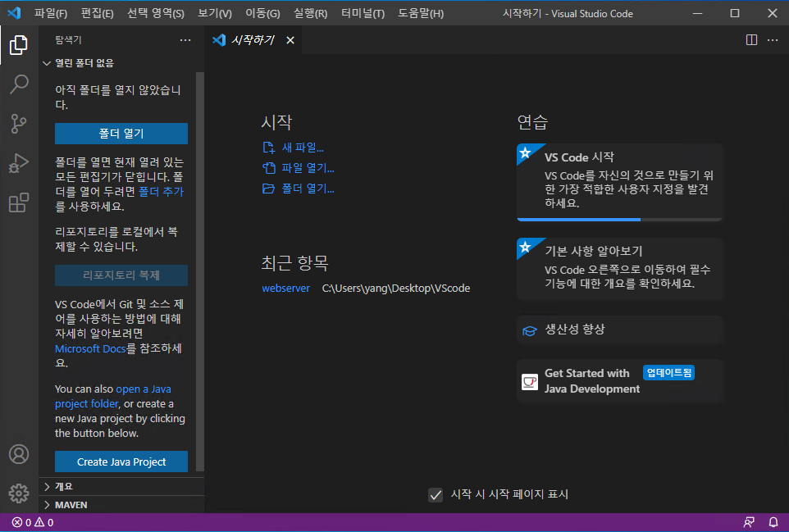Open the 기본 사항 알아보기 walkthrough card
Screen dimensions: 789x532
(x=619, y=270)
